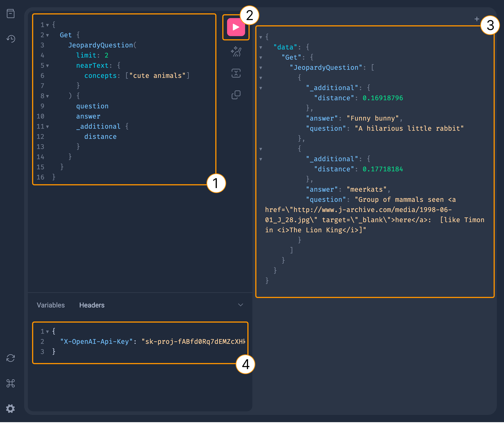Copy the query with the copy icon
Screen dimensions: 504x433
tap(236, 95)
